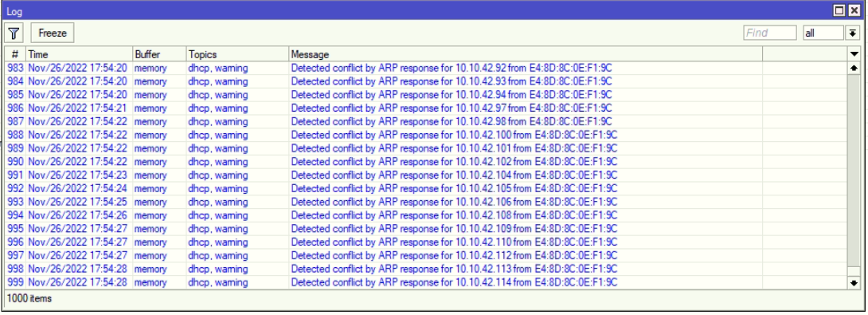Click the vertical scrollbar track
The height and width of the screenshot is (315, 868).
pyautogui.click(x=854, y=175)
